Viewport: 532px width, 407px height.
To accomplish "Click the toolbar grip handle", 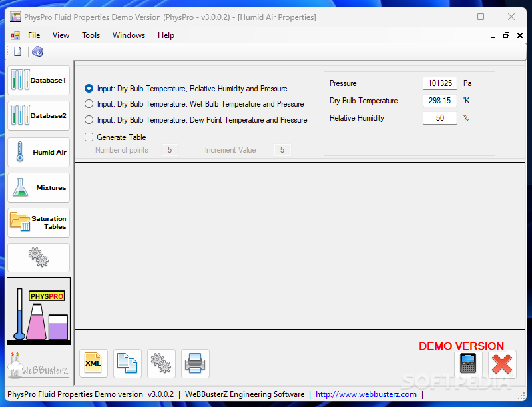I will coord(7,51).
